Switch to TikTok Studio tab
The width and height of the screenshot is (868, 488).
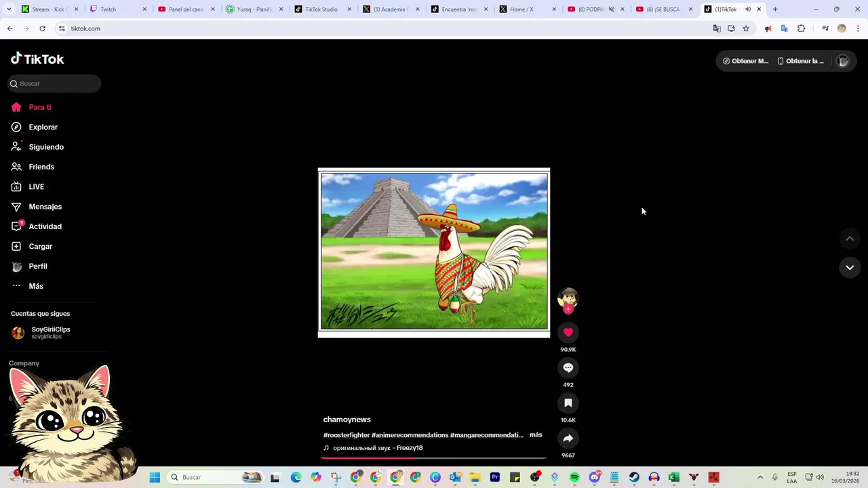tap(323, 9)
